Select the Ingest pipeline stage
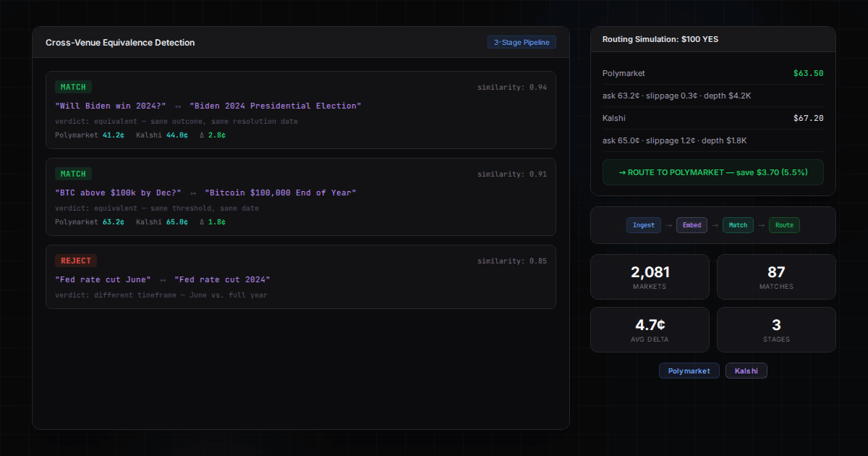 click(x=643, y=225)
